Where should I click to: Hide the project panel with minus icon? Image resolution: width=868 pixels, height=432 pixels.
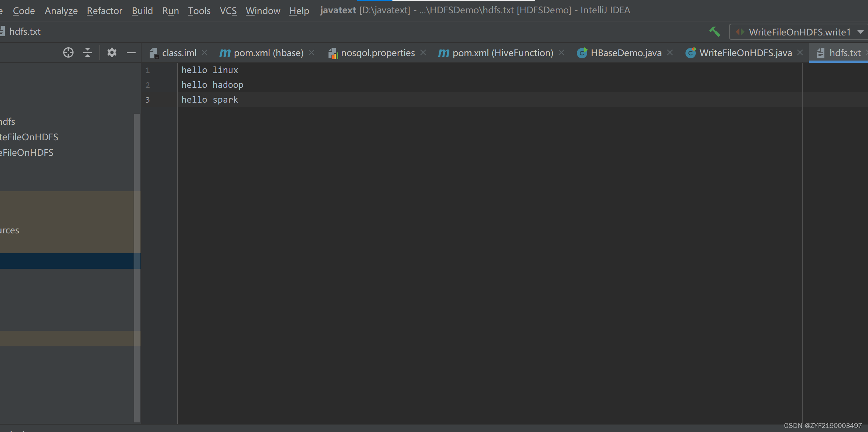131,53
